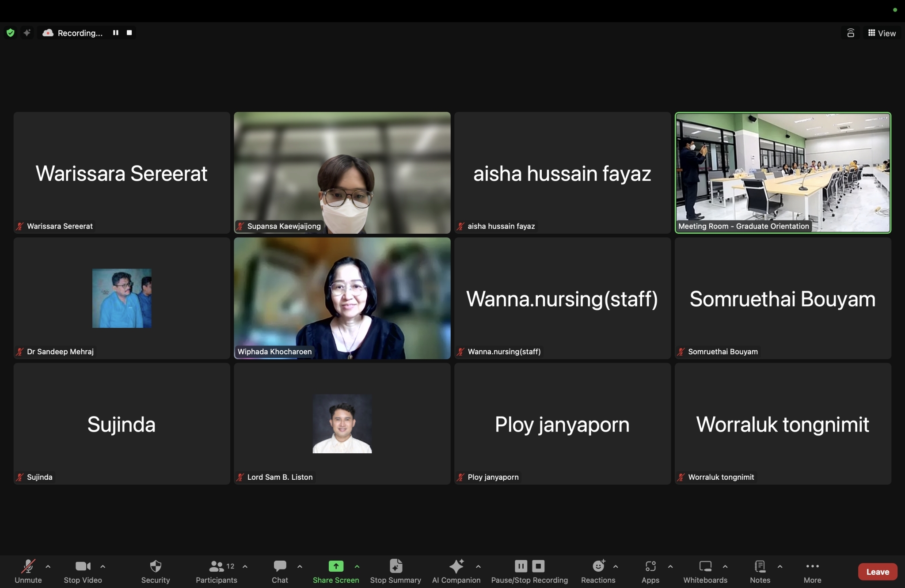905x588 pixels.
Task: Expand the Share Screen options chevron
Action: (x=357, y=566)
